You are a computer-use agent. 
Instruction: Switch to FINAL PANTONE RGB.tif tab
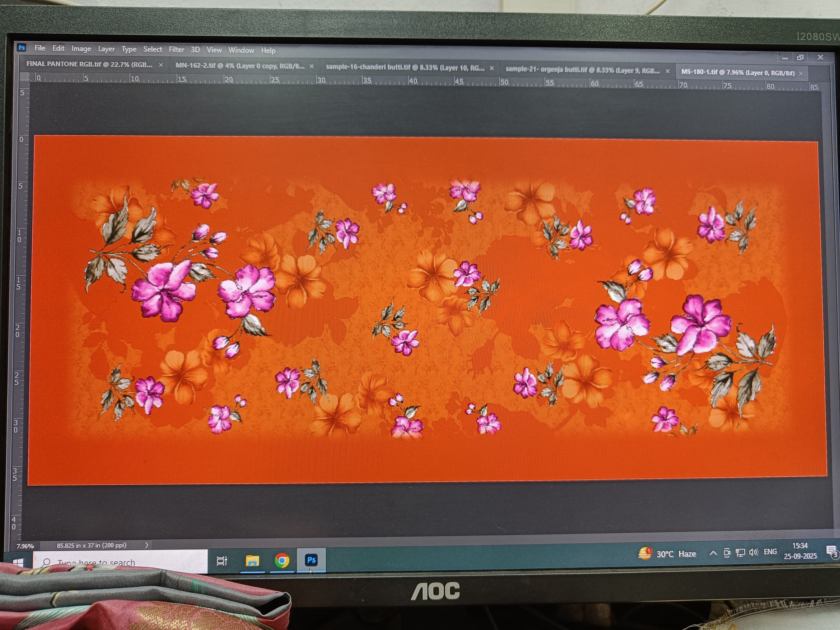click(x=89, y=64)
